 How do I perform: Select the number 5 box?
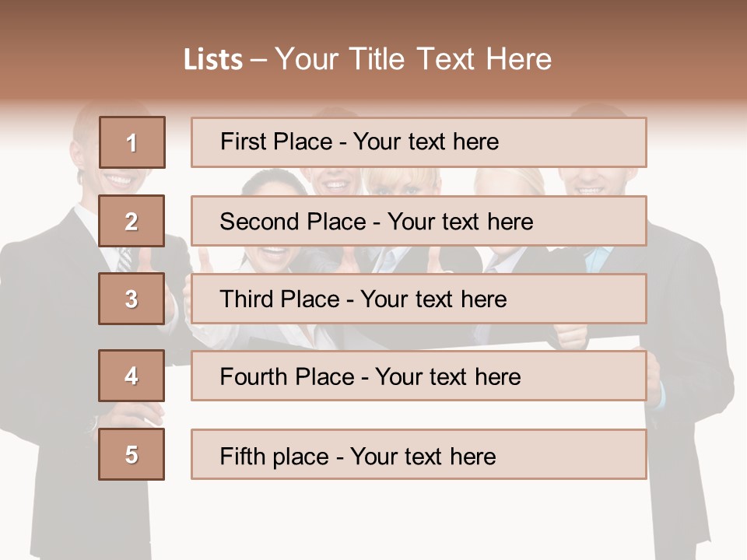pyautogui.click(x=132, y=454)
